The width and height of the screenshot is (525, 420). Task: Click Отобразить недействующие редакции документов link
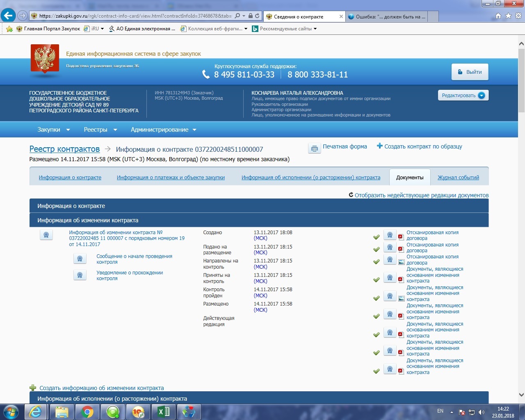tap(422, 195)
